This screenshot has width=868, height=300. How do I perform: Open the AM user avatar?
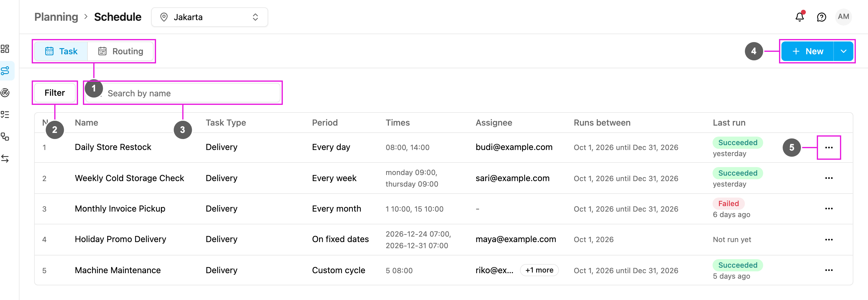(x=843, y=17)
